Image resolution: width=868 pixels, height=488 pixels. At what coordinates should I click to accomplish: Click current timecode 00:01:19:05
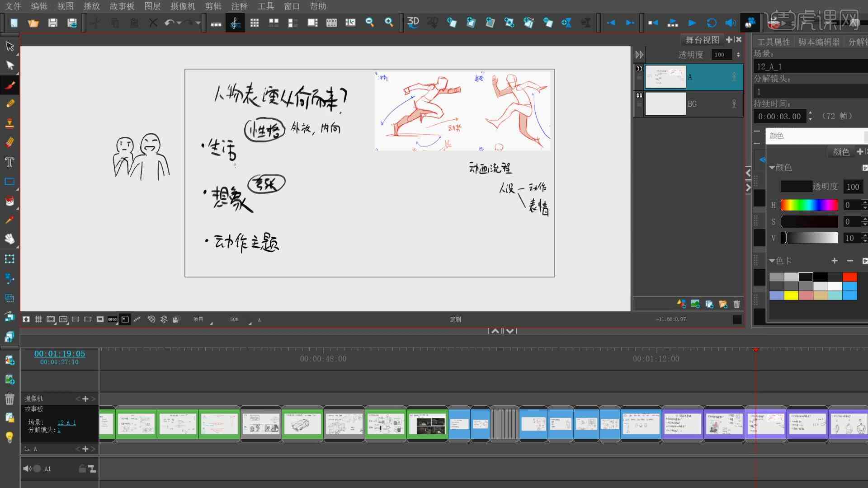[60, 353]
